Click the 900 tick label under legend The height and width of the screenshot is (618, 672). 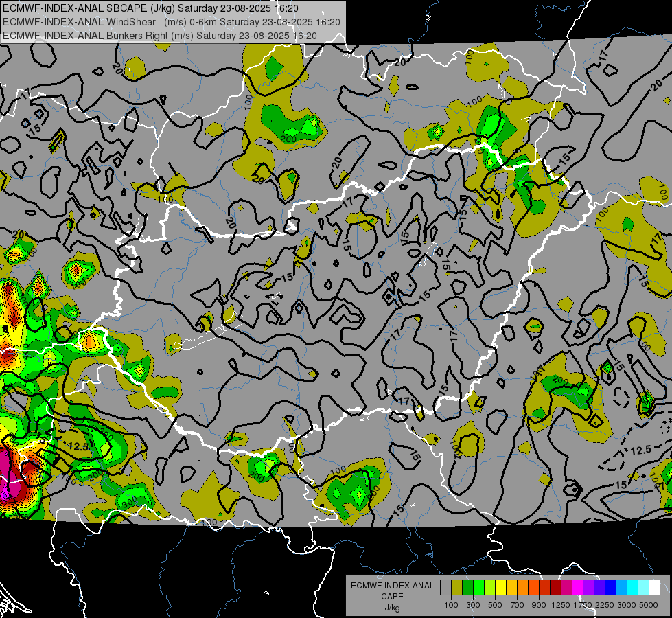click(539, 605)
